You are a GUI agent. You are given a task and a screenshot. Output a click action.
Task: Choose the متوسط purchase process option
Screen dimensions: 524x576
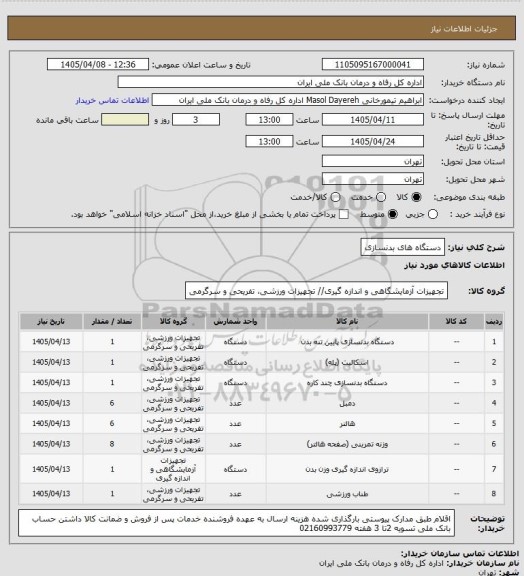coord(392,214)
